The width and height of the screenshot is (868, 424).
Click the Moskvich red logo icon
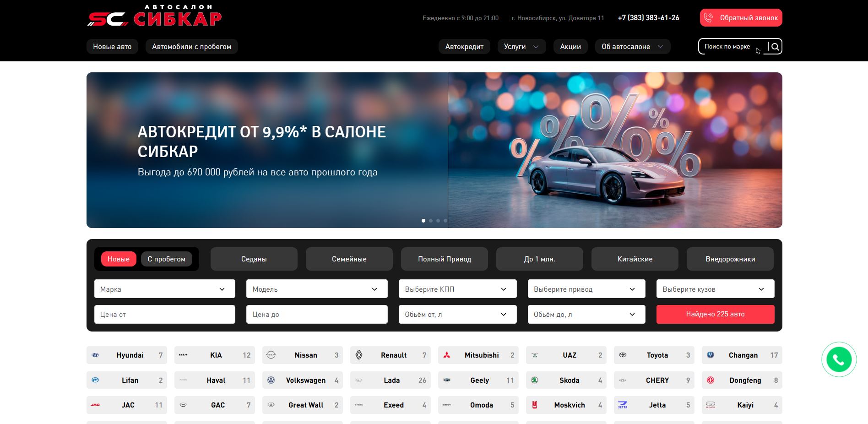(x=535, y=405)
